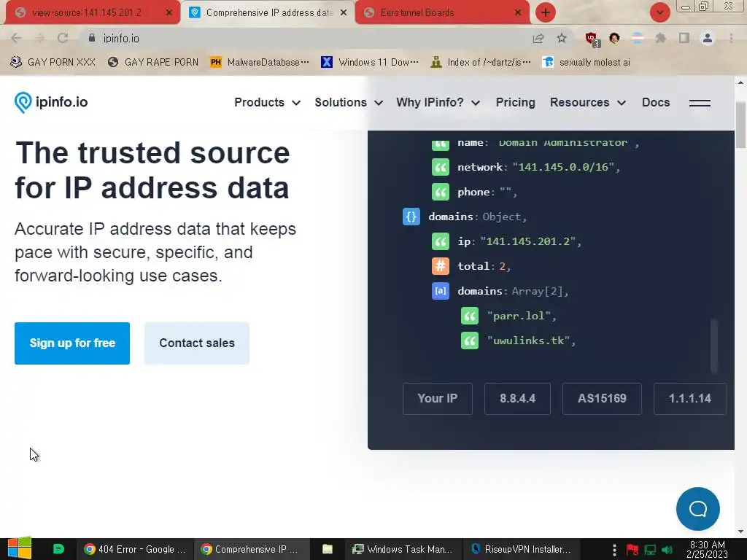The width and height of the screenshot is (747, 560).
Task: Open the Pricing page
Action: (516, 102)
